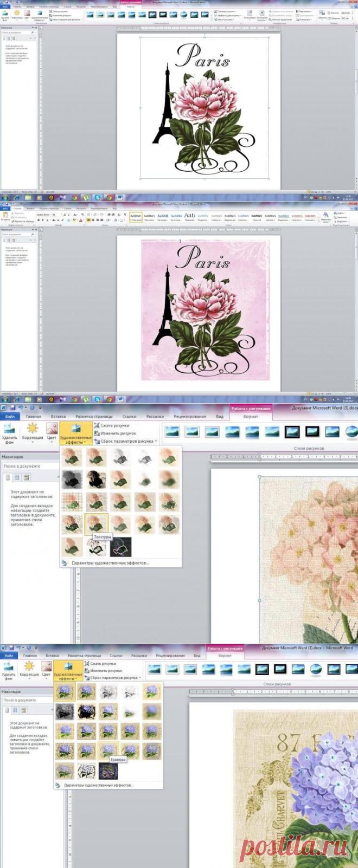The height and width of the screenshot is (868, 358).
Task: Apply grid-patterned light screen effect in pink-flower gallery
Action: pos(72,502)
